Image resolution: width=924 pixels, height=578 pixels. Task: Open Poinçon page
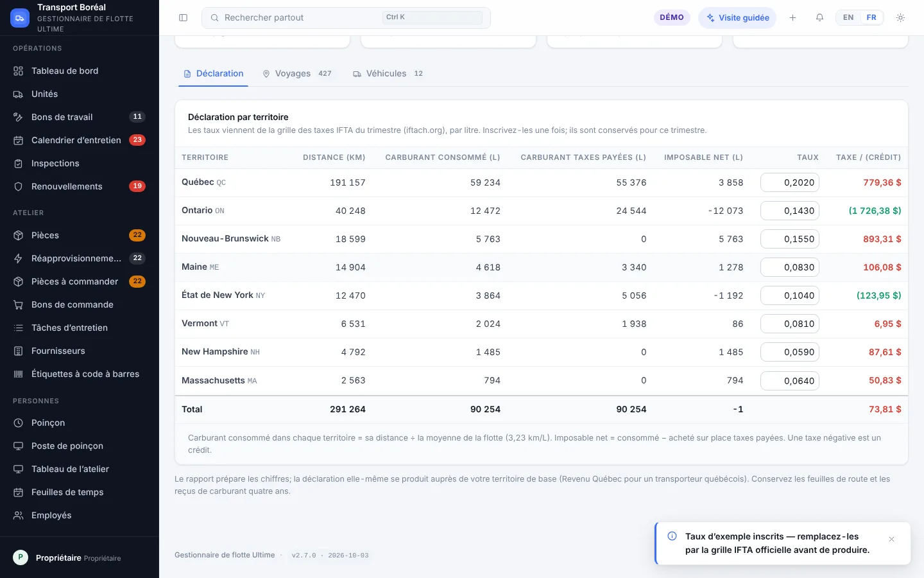click(x=80, y=423)
